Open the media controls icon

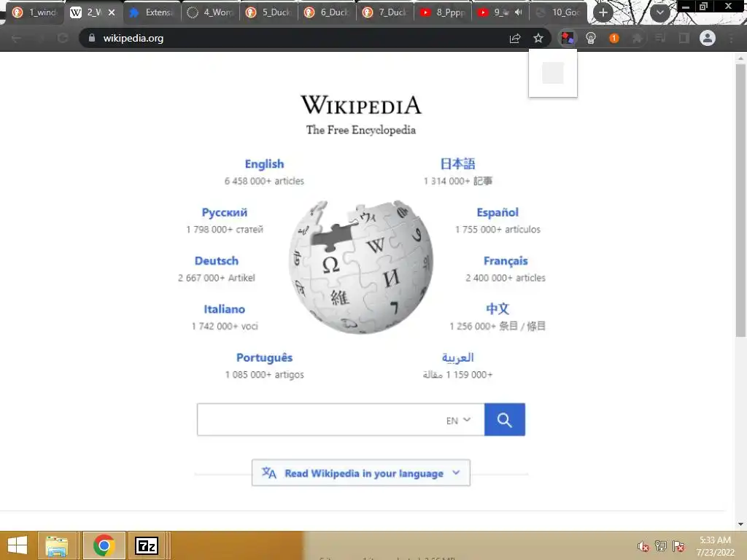coord(660,38)
